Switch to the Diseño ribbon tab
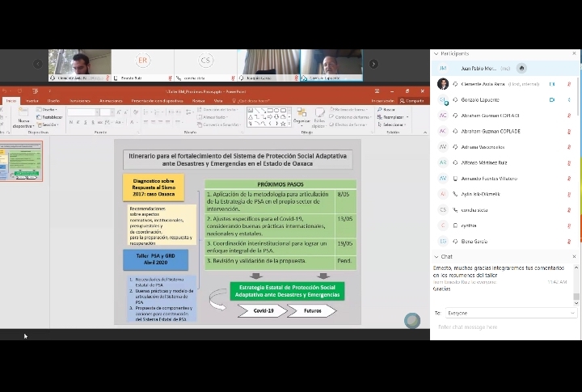582x392 pixels. (53, 101)
